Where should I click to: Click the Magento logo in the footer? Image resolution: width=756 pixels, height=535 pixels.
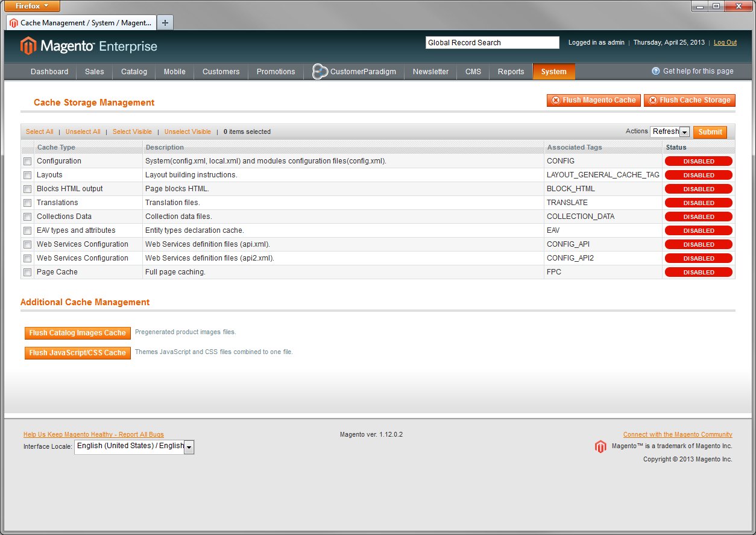pyautogui.click(x=600, y=446)
